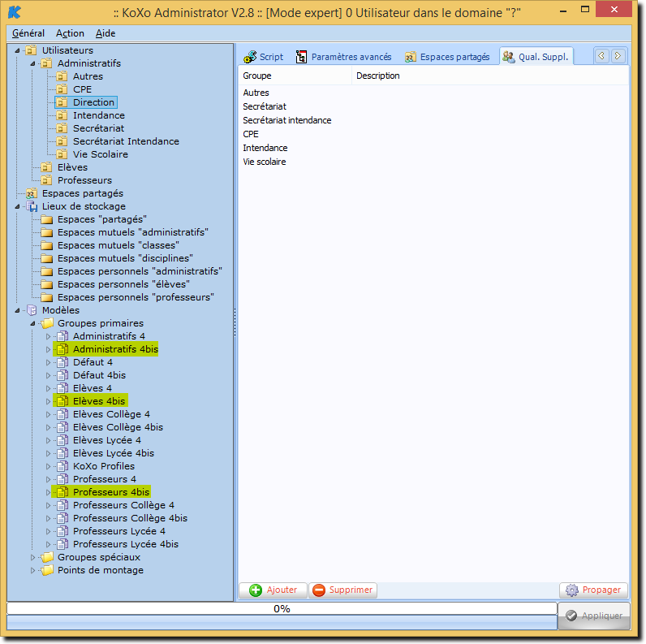Select Espaces personnels "élèves" item
Screen dimensions: 646x644
tap(123, 284)
